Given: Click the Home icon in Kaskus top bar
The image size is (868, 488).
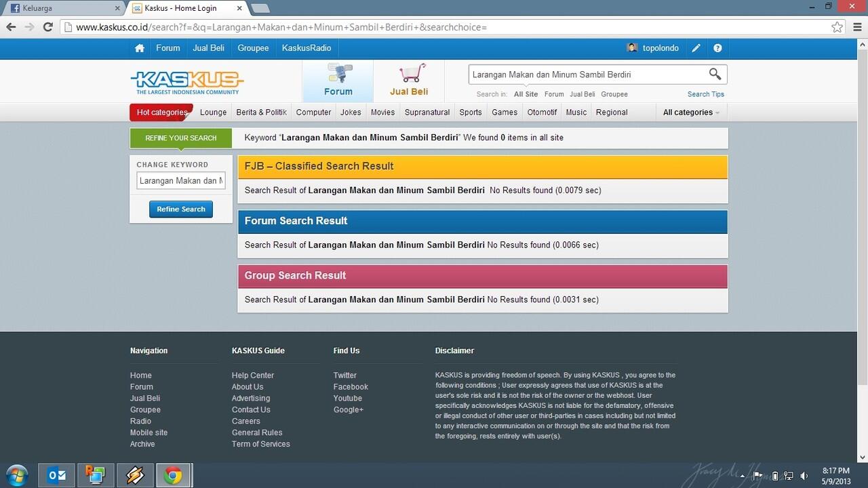Looking at the screenshot, I should tap(140, 48).
